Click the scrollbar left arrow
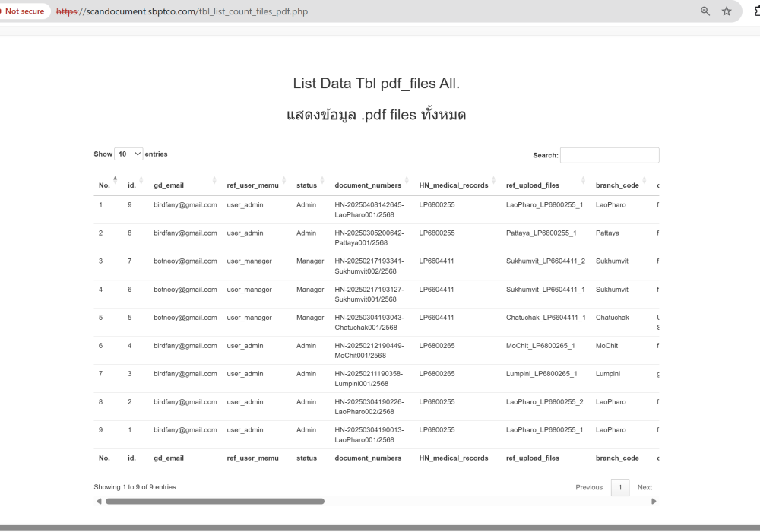The height and width of the screenshot is (532, 760). [99, 502]
